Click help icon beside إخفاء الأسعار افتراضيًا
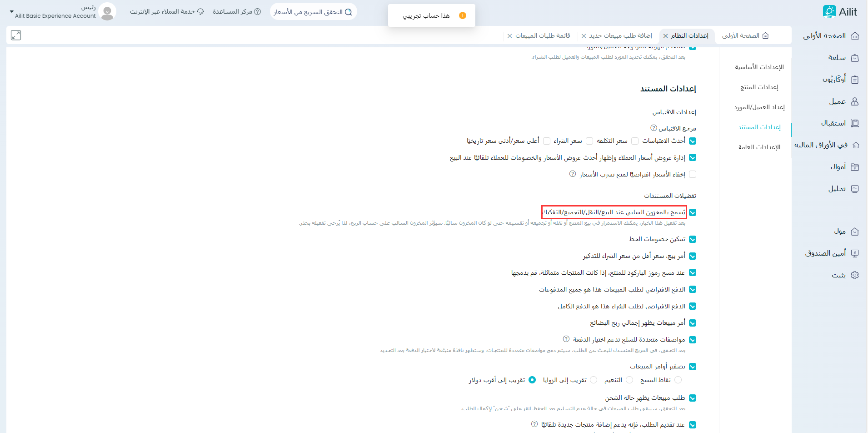The image size is (868, 433). [573, 174]
